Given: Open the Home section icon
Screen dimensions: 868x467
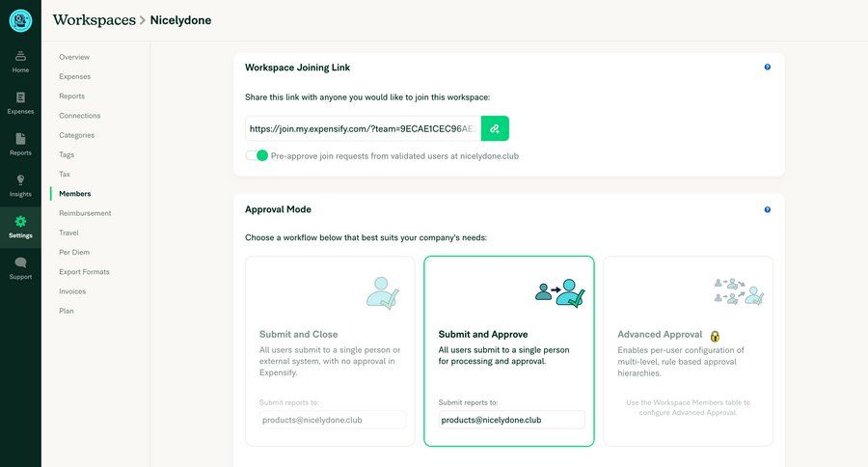Looking at the screenshot, I should (x=20, y=56).
